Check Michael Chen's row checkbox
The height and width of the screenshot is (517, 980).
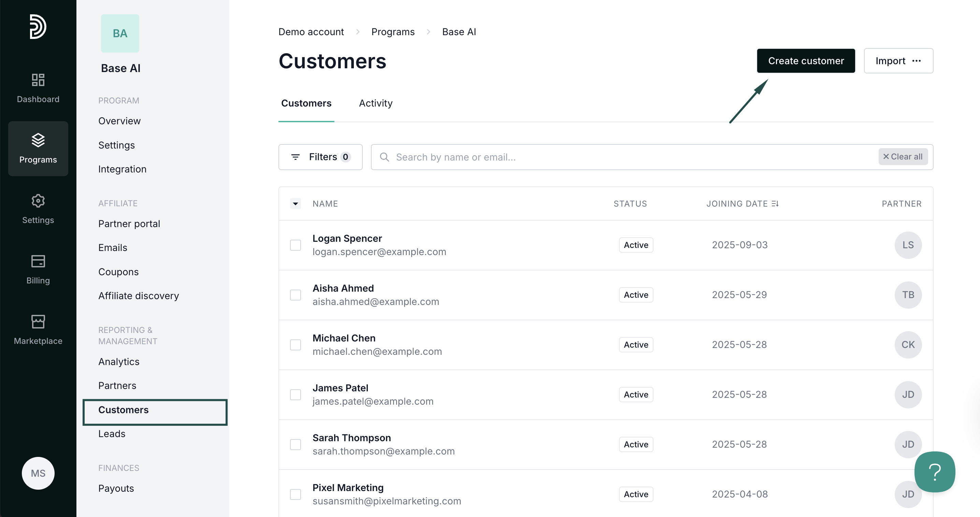(x=295, y=345)
